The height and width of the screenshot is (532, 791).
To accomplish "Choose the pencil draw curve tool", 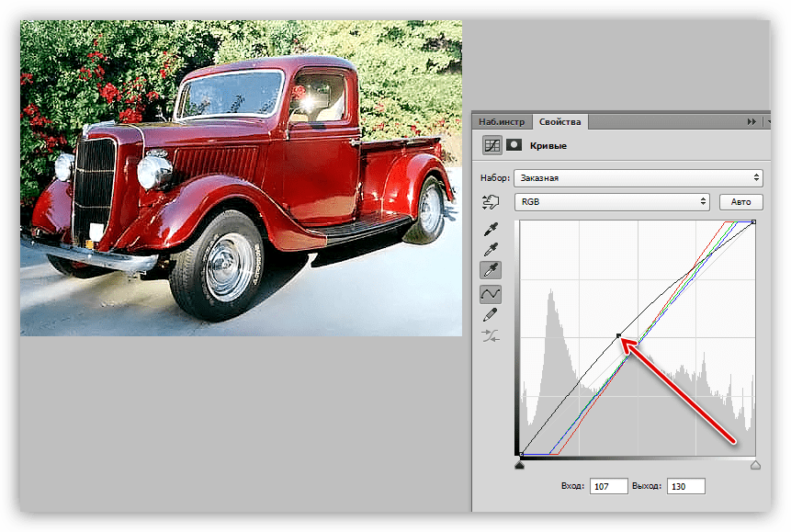I will pos(491,315).
